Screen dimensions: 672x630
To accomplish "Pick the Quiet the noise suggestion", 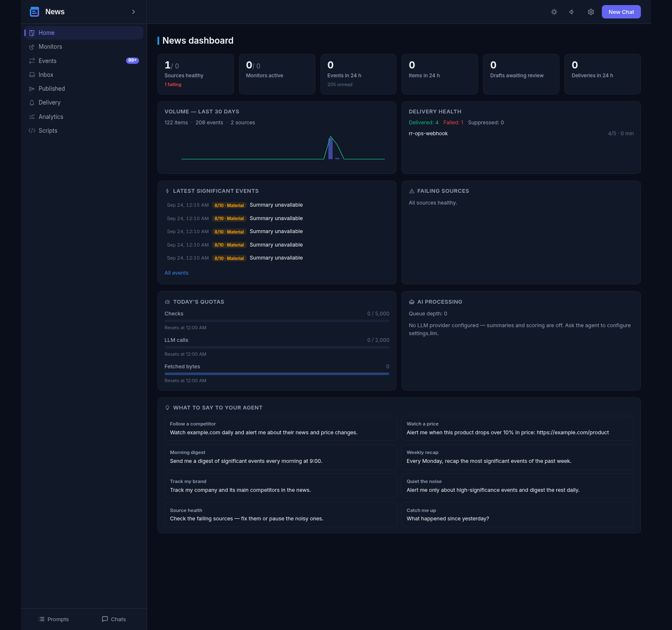I will tap(517, 486).
